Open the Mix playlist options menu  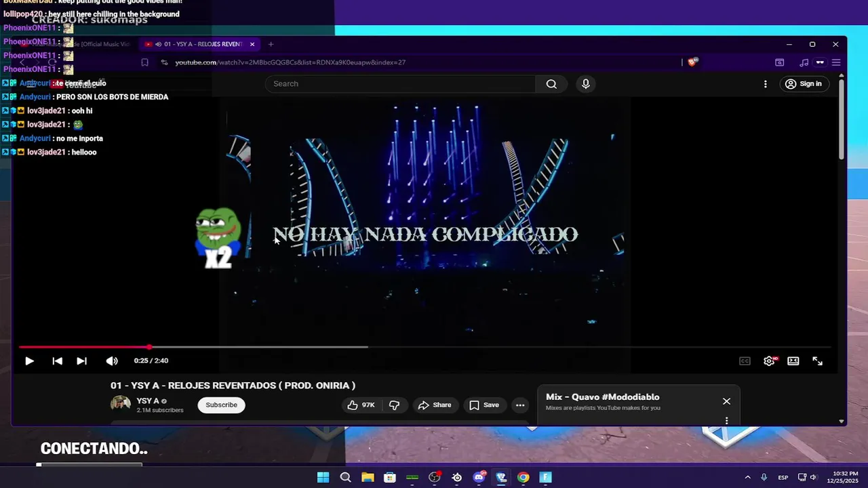[726, 420]
